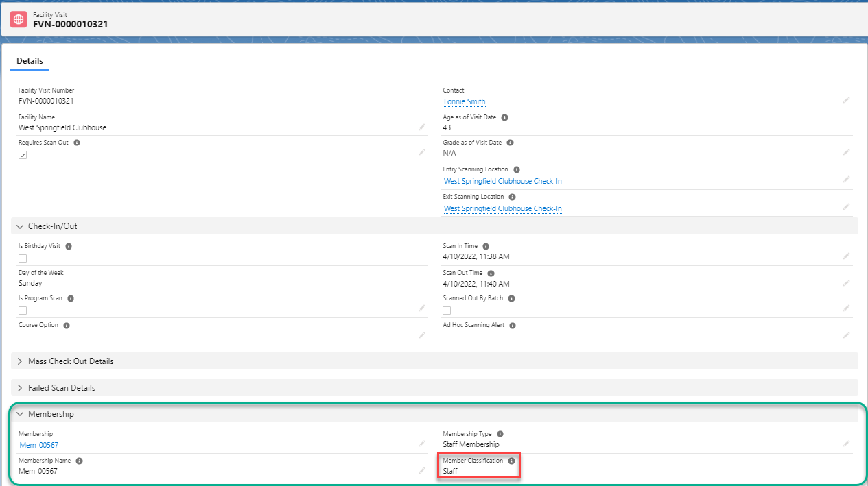Viewport: 868px width, 486px height.
Task: Click info icon beside Entry Scanning Location
Action: coord(517,169)
